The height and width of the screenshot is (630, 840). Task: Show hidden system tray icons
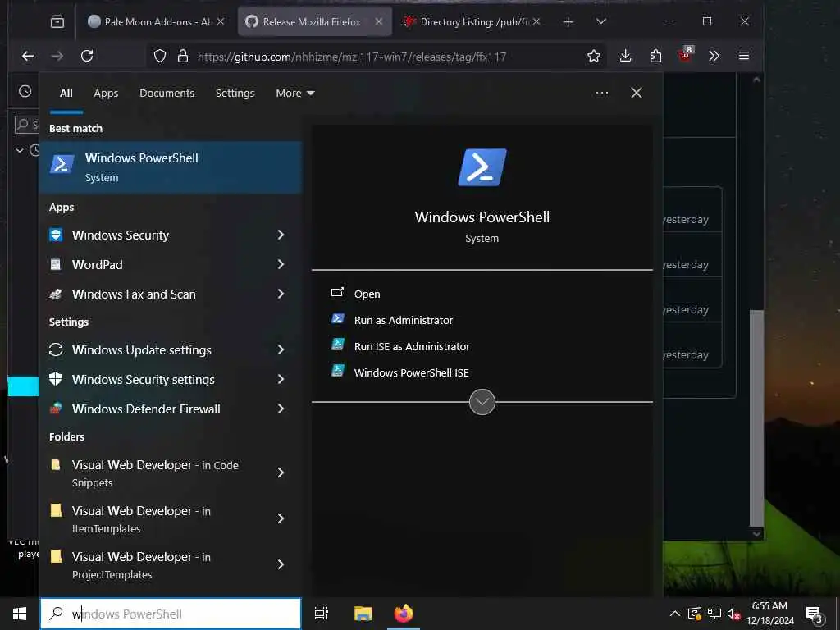(x=675, y=614)
